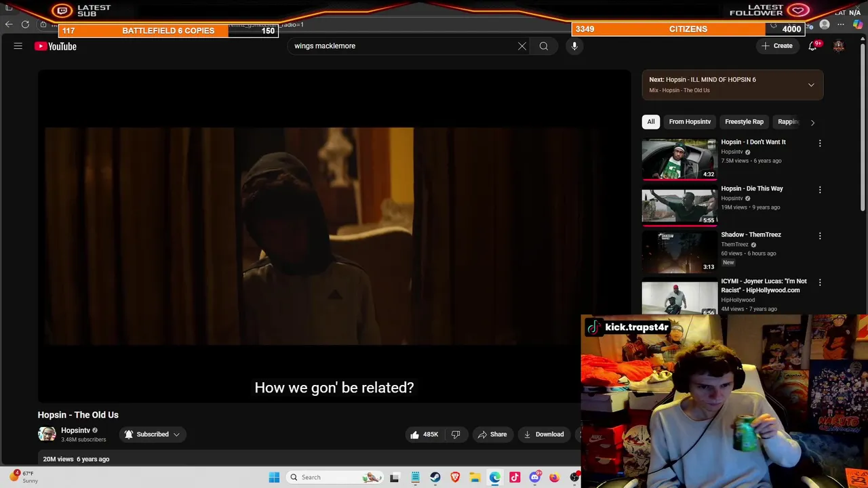Open the Hopsintv channel name link
868x488 pixels.
75,430
